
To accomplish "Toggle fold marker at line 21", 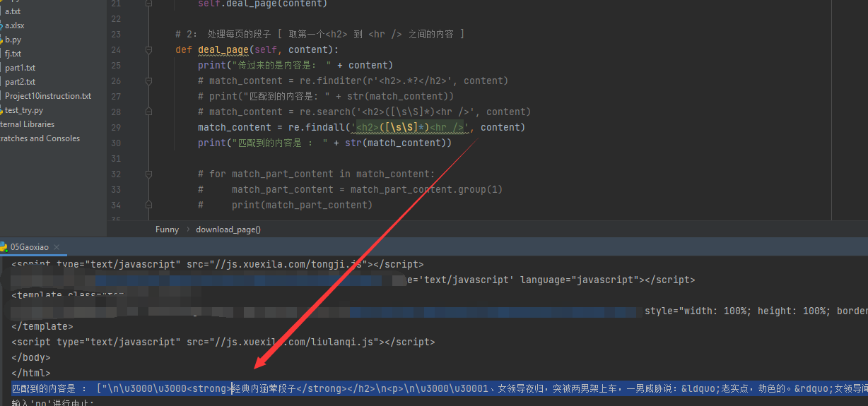I will 148,4.
